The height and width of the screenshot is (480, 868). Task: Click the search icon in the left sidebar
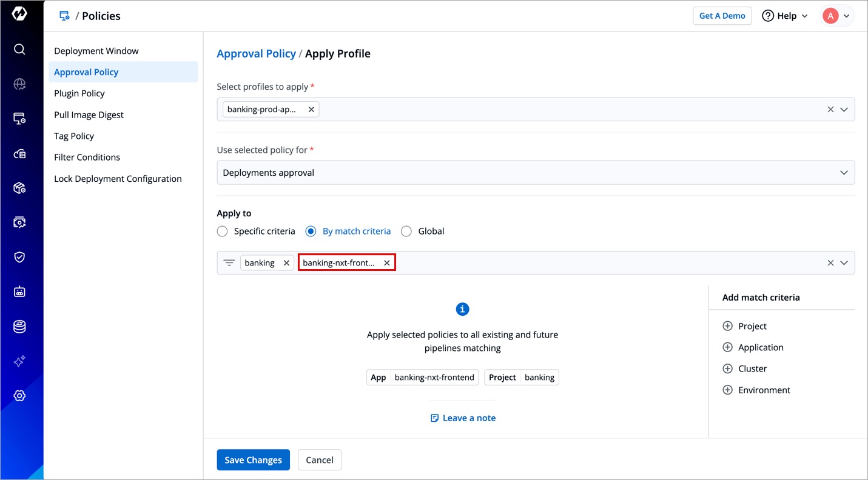[19, 49]
